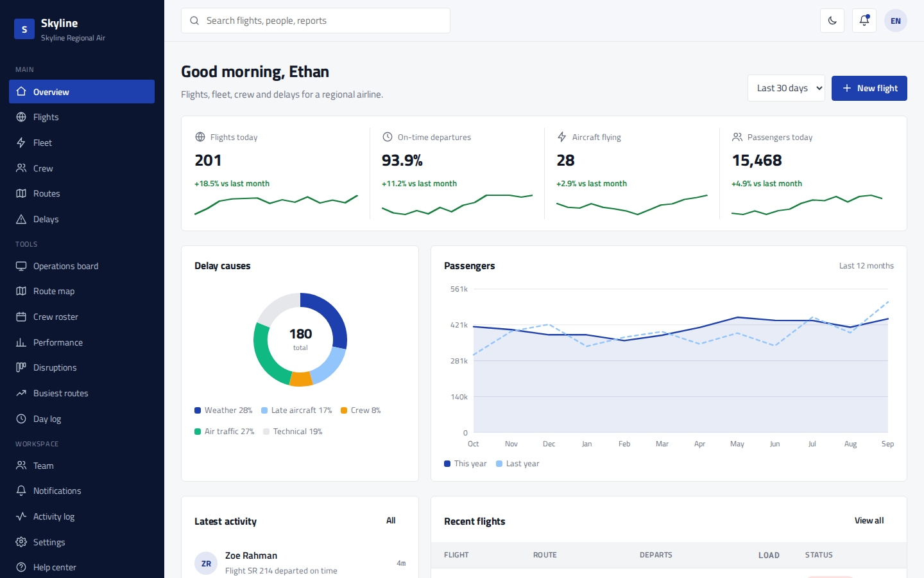
Task: Click the Delays warning triangle icon
Action: click(x=21, y=219)
